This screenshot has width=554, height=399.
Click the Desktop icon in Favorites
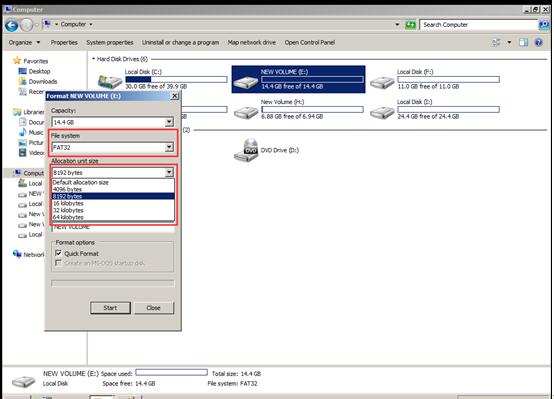tap(22, 71)
